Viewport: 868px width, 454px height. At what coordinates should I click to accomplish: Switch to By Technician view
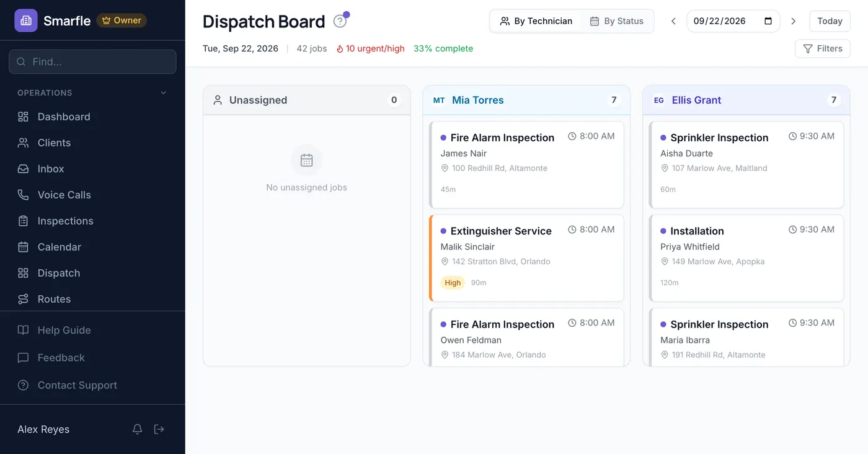tap(536, 21)
